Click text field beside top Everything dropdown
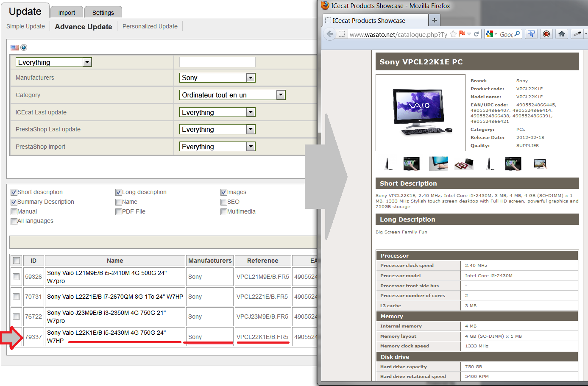The width and height of the screenshot is (588, 386). point(217,62)
